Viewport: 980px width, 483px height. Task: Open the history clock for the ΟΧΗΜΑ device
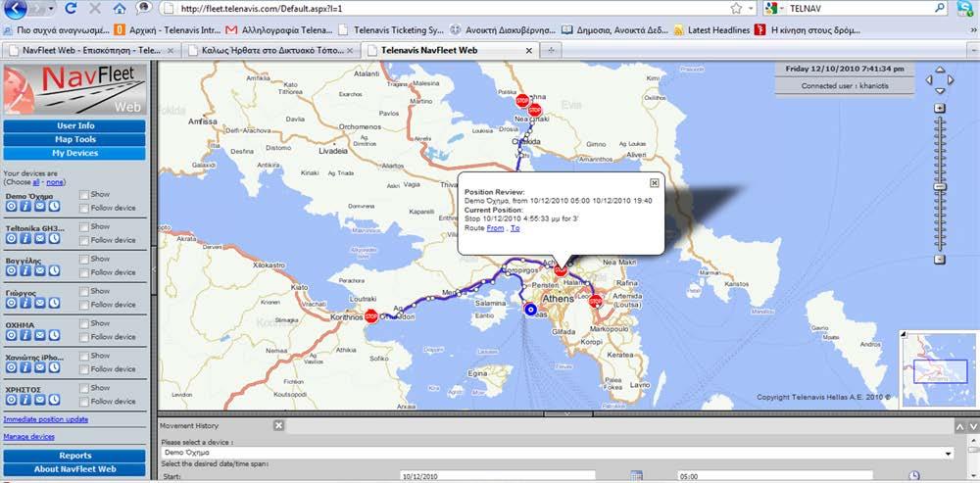tap(54, 335)
